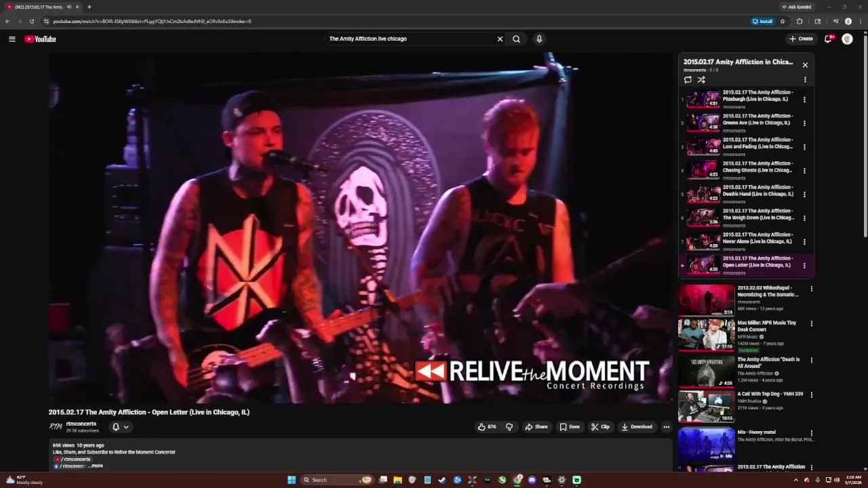This screenshot has height=488, width=868.
Task: Focus the YouTube search input field
Action: [410, 39]
